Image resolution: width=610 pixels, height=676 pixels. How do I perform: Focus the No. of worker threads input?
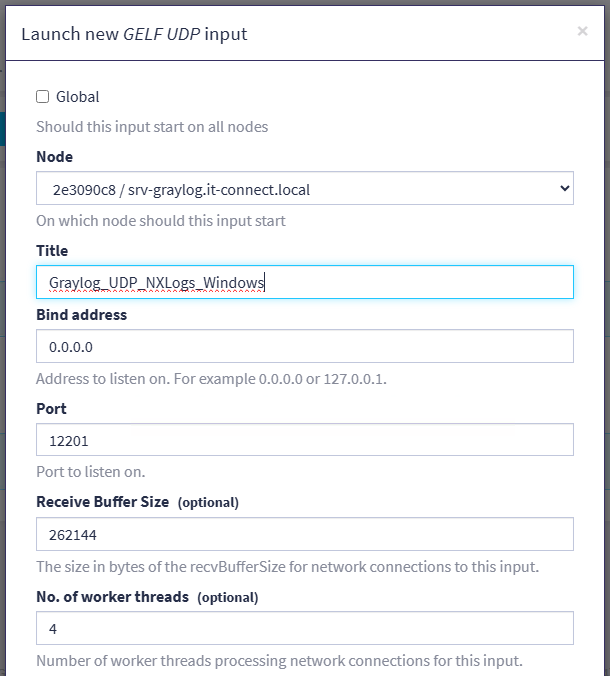(304, 628)
